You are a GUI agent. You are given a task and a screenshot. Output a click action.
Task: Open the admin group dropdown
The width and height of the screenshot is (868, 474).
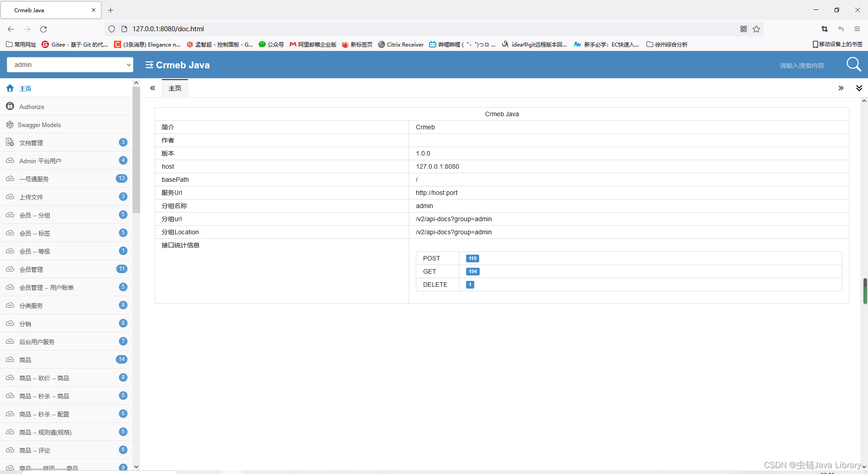[70, 65]
